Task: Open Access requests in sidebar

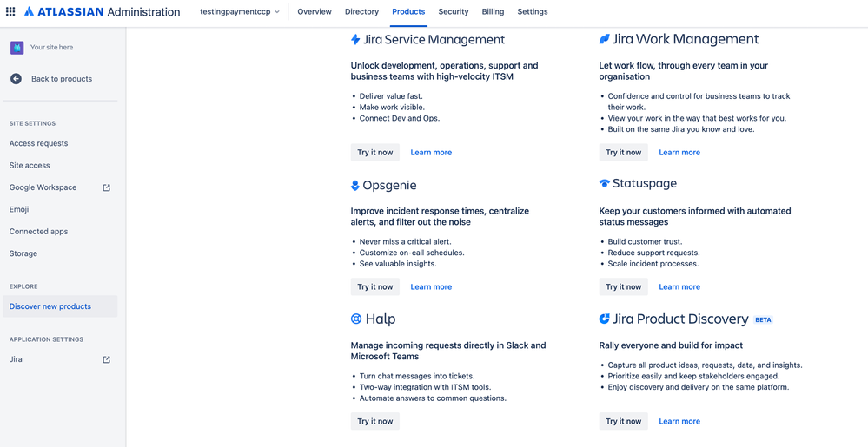Action: pos(60,143)
